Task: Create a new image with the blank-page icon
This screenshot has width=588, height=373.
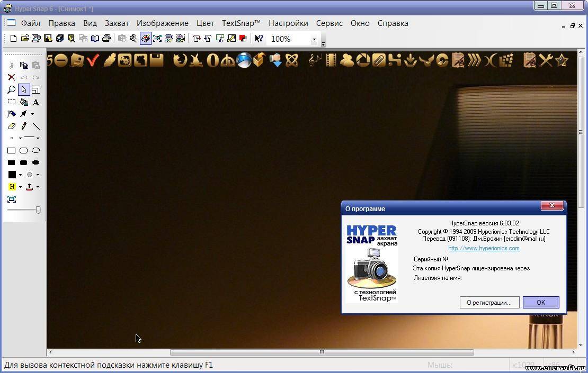Action: (13, 38)
